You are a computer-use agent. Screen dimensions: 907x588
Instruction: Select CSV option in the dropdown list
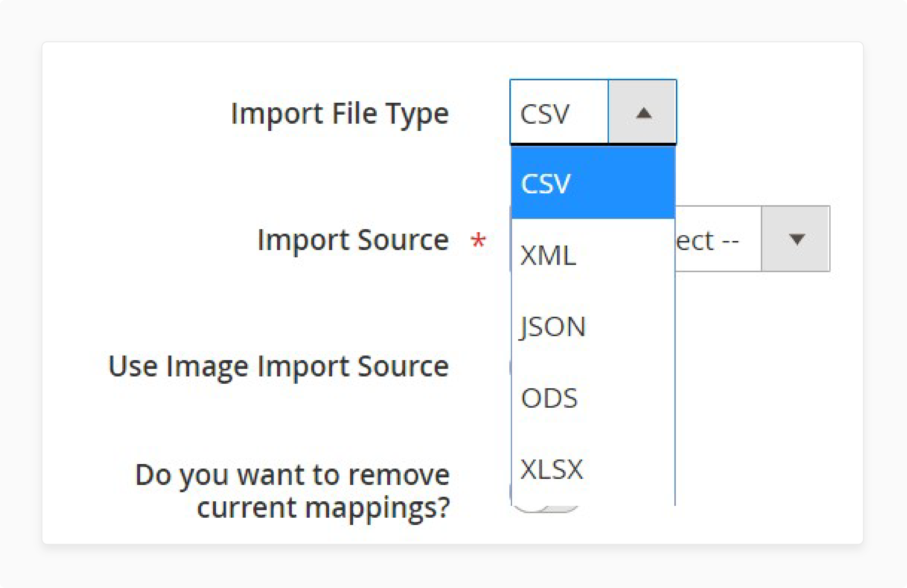[x=593, y=183]
